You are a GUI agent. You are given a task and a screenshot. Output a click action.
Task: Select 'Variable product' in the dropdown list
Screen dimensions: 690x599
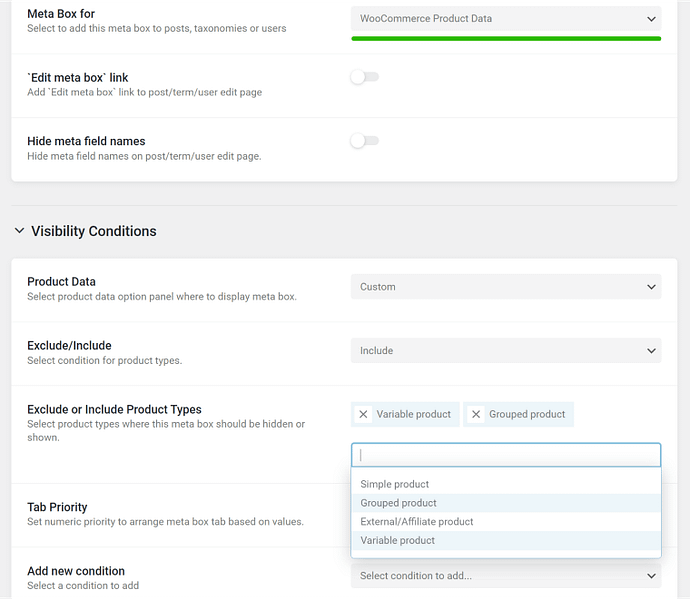pos(397,541)
